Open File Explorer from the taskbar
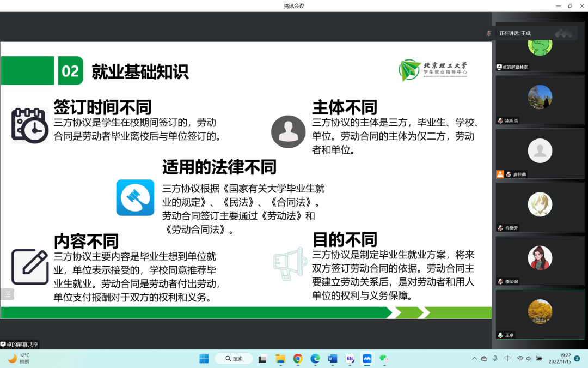 [280, 359]
